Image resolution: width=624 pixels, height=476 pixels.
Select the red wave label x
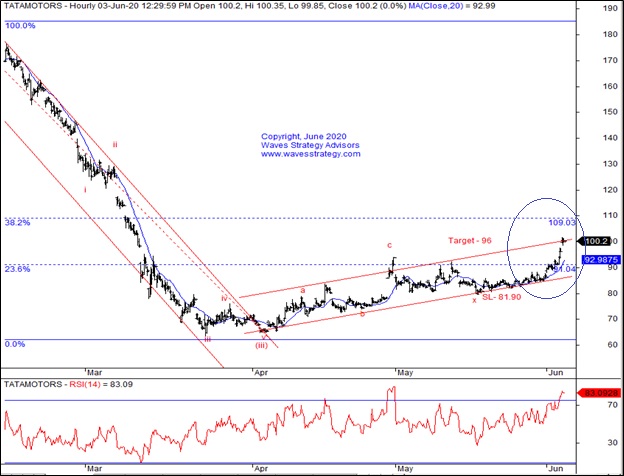pos(474,300)
